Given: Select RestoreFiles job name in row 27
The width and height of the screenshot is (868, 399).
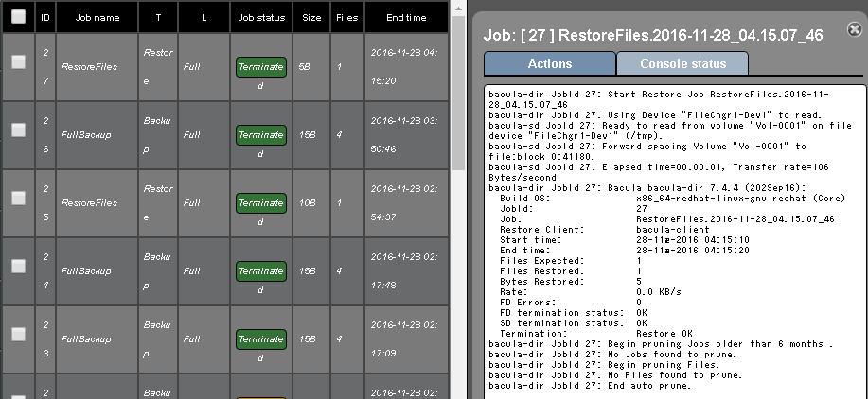Looking at the screenshot, I should 89,67.
